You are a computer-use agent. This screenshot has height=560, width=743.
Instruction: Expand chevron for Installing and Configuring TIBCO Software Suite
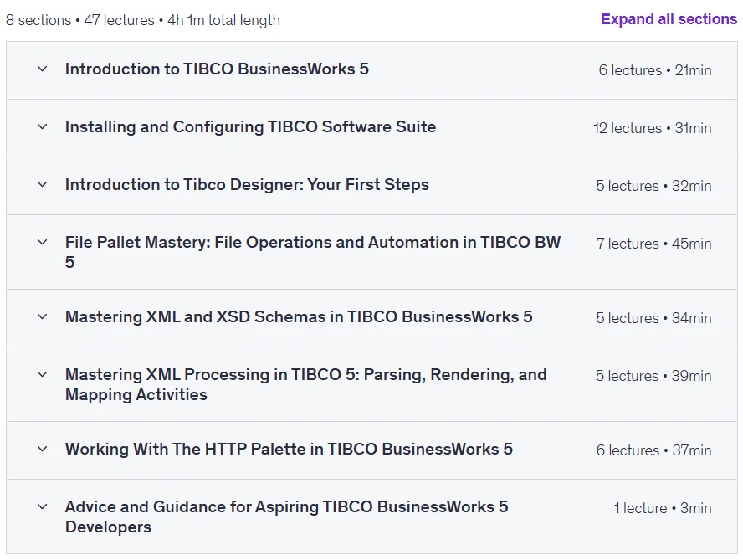click(x=42, y=127)
